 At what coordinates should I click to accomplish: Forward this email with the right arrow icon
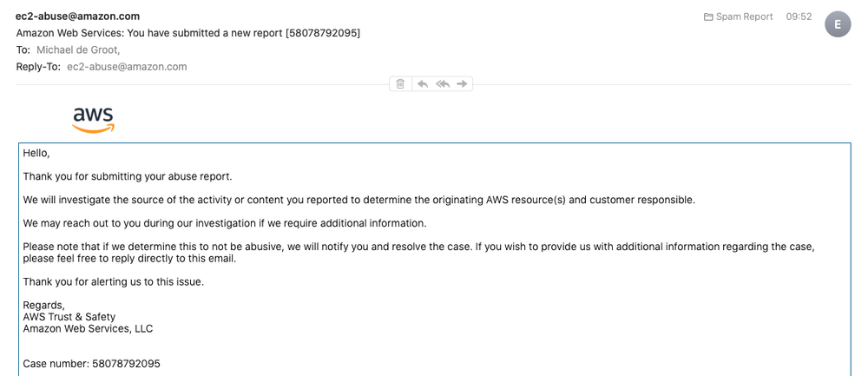[463, 84]
